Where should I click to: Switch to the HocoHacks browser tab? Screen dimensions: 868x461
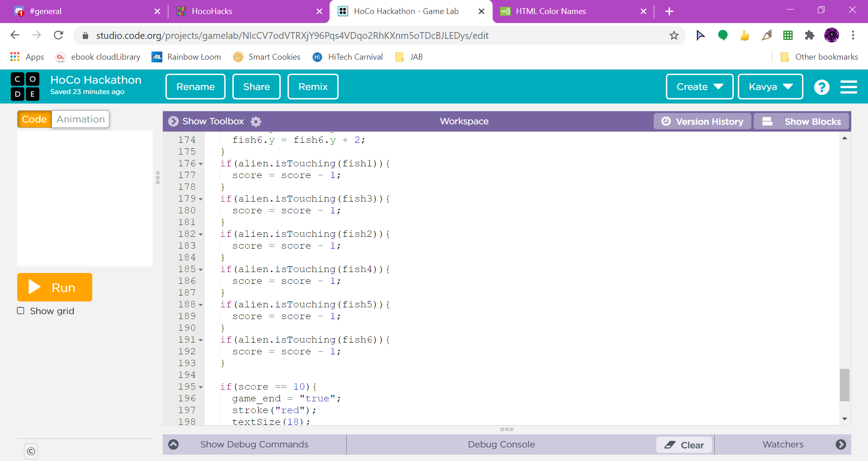(x=249, y=11)
